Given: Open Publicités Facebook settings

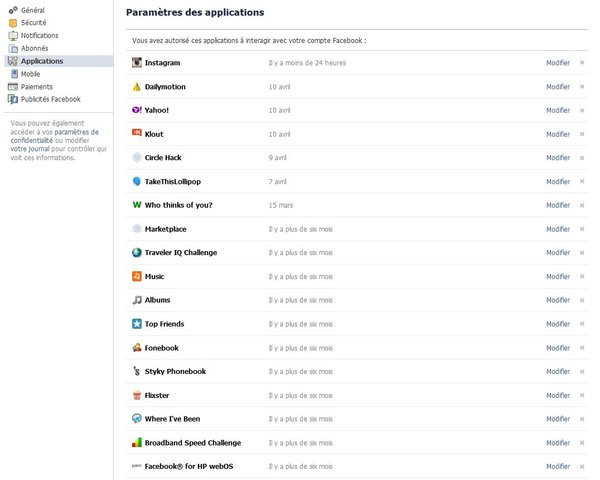Looking at the screenshot, I should click(x=51, y=99).
